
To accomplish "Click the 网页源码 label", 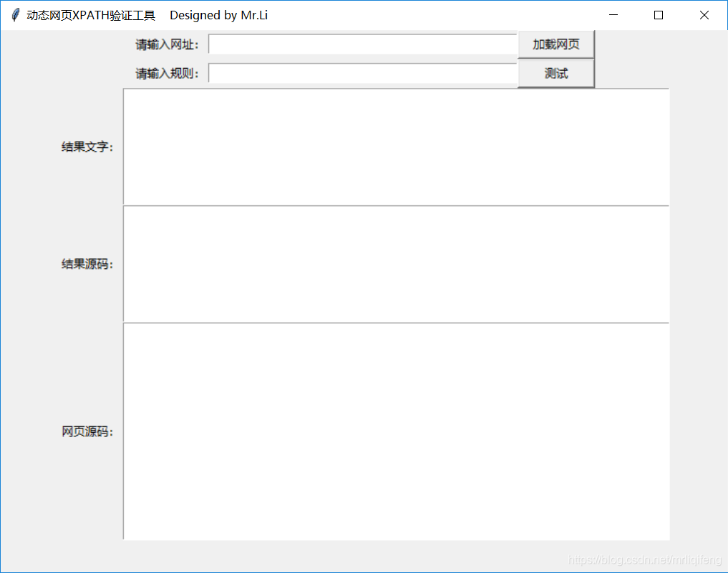I will point(87,431).
